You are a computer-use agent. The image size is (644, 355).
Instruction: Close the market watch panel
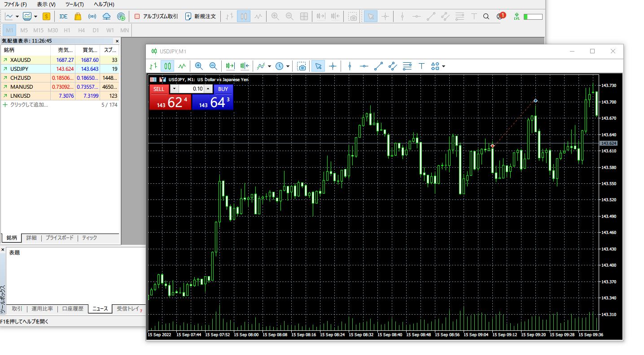tap(117, 41)
